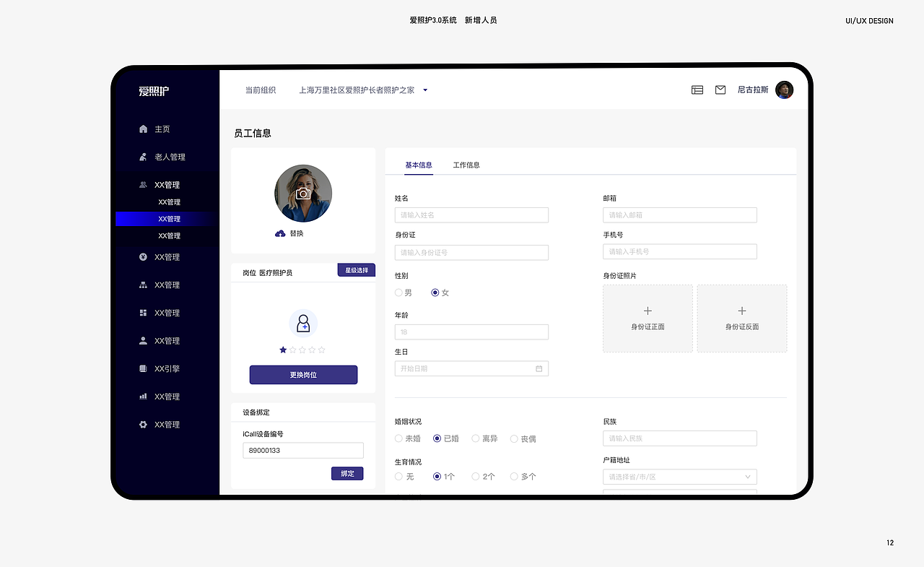Rate one star in the position star rating
Viewport: 924px width, 567px height.
[283, 349]
